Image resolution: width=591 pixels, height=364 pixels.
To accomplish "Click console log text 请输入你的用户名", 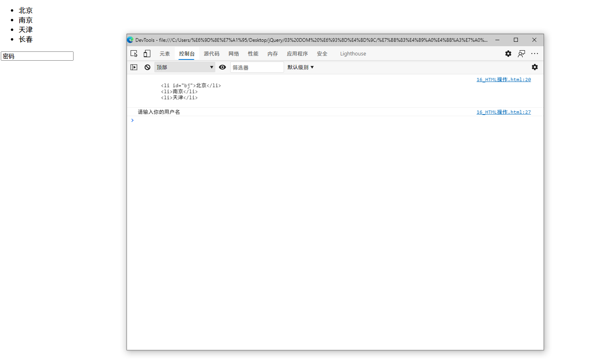I will tap(159, 112).
